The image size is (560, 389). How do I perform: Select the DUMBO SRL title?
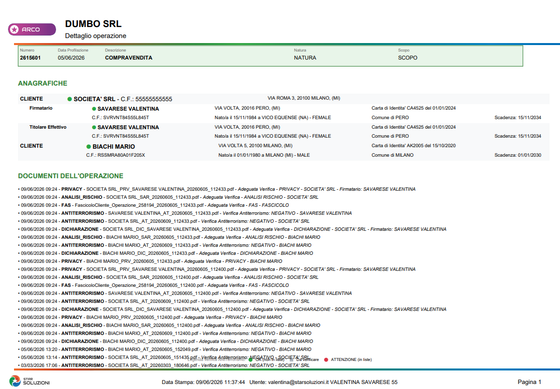point(93,24)
